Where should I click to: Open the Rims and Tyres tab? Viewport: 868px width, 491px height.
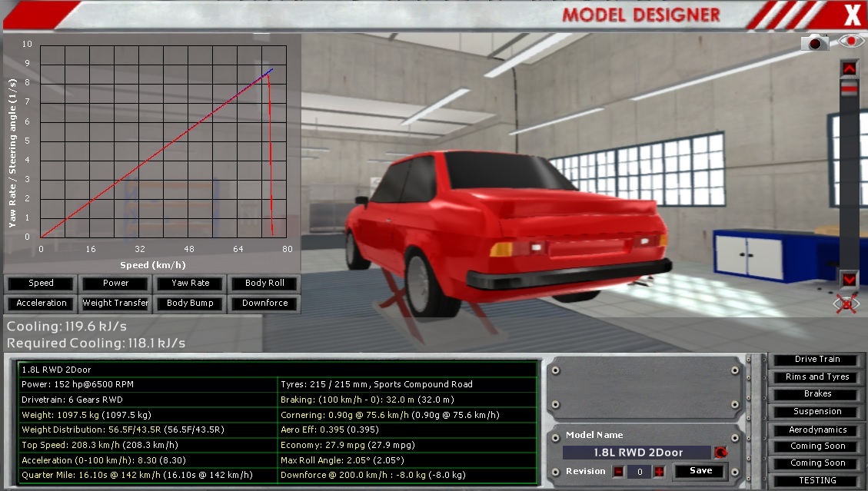point(817,377)
